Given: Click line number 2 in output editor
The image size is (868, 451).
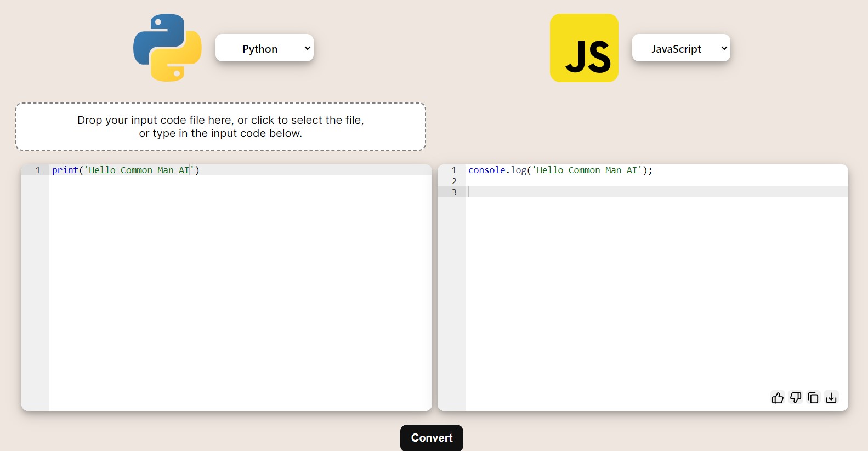Looking at the screenshot, I should pos(454,181).
